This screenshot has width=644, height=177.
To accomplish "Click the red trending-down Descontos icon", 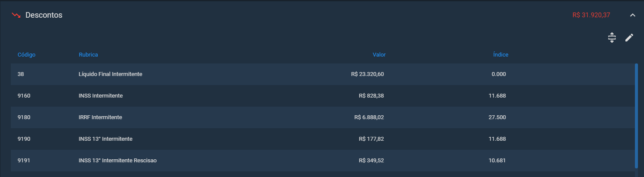I will pyautogui.click(x=16, y=15).
